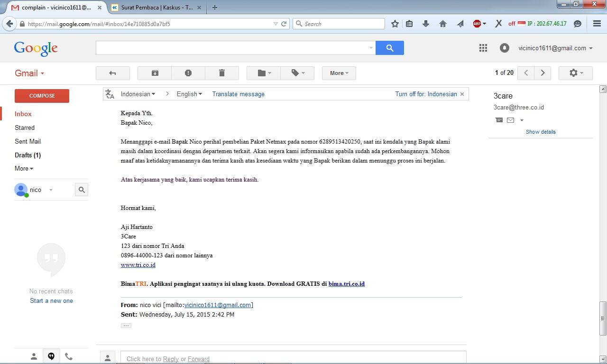Show bookmarks list icon
This screenshot has width=607, height=364.
[409, 24]
